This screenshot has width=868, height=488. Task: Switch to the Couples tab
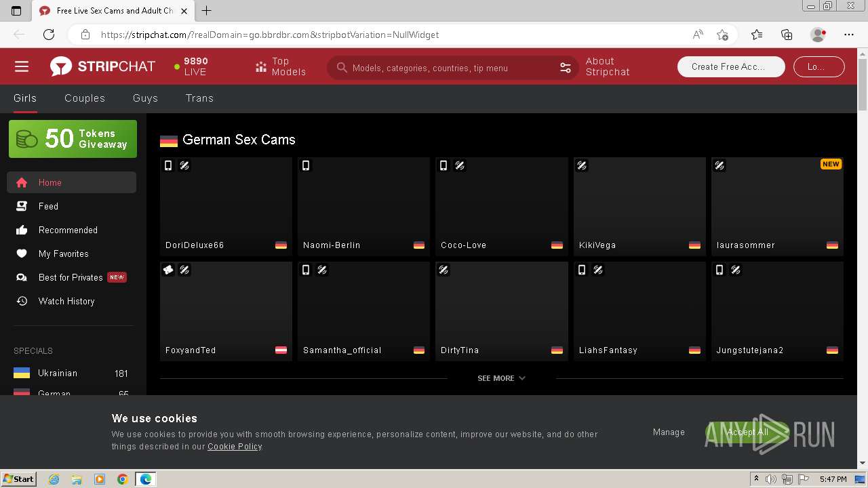[x=85, y=98]
